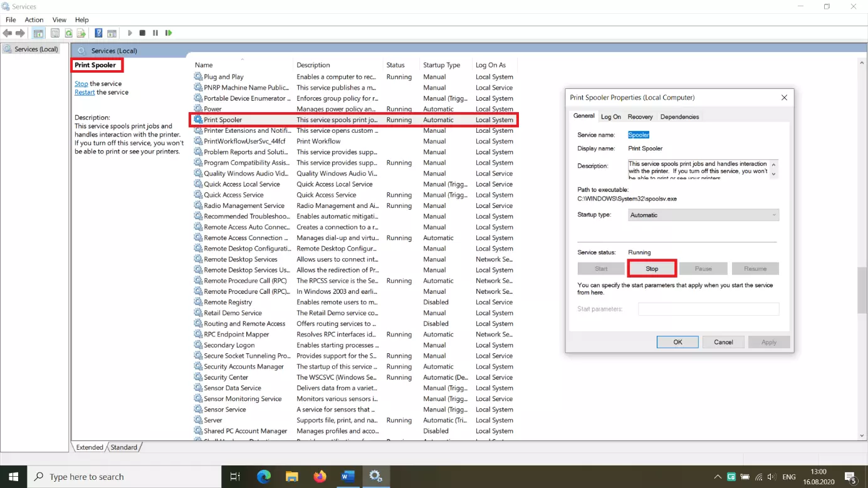
Task: Click the Restart Service toolbar icon
Action: [x=169, y=33]
